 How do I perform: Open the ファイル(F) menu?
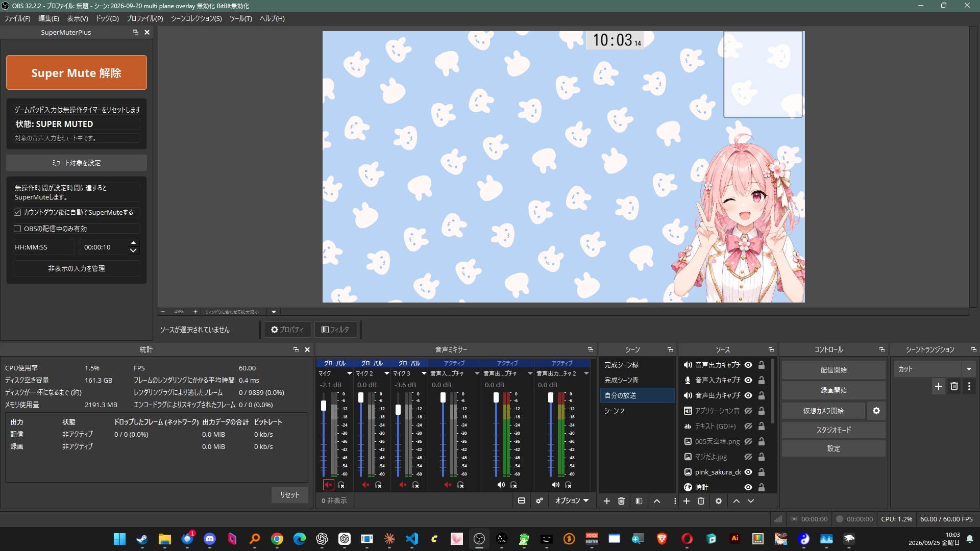tap(17, 18)
